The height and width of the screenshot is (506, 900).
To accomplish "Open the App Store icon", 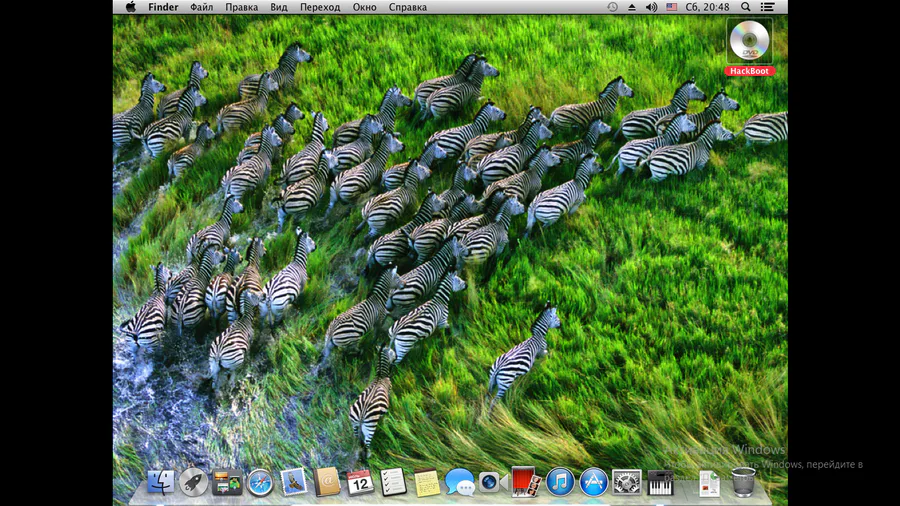I will point(593,482).
